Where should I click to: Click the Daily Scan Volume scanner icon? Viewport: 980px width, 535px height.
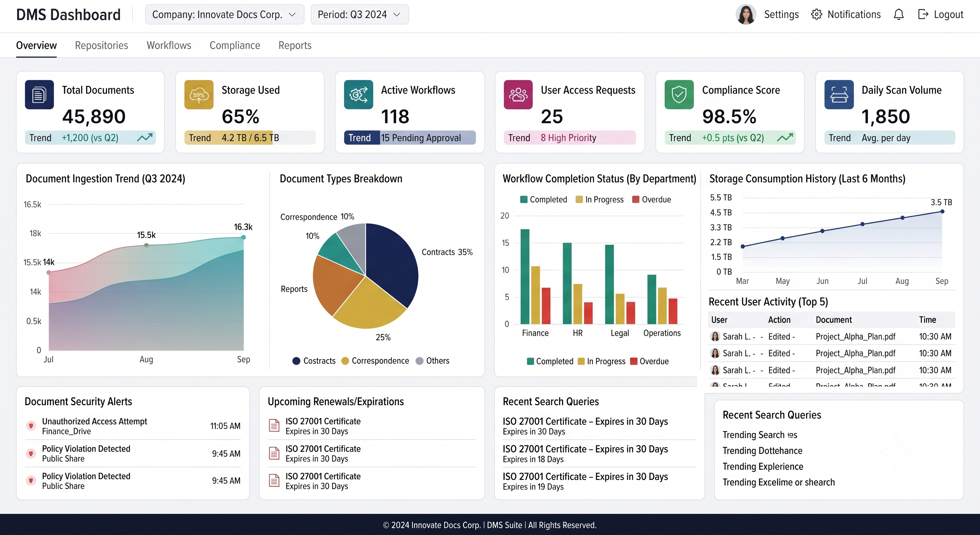point(839,94)
